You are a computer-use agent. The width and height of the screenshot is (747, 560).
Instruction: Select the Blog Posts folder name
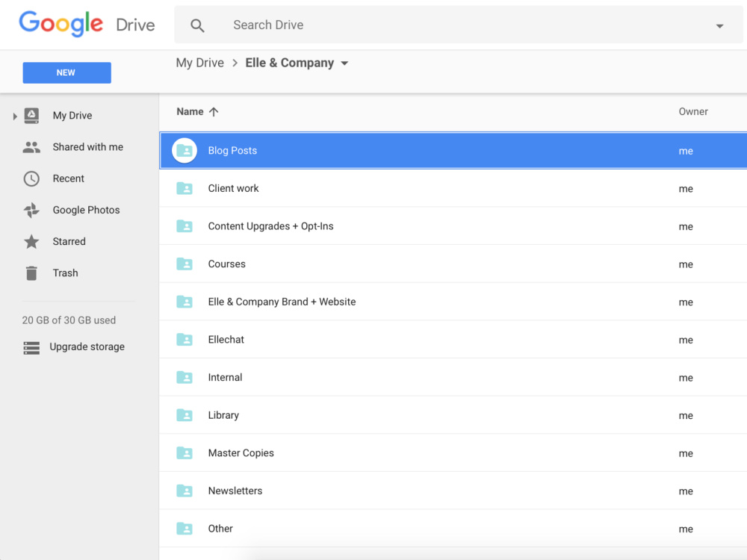coord(232,151)
